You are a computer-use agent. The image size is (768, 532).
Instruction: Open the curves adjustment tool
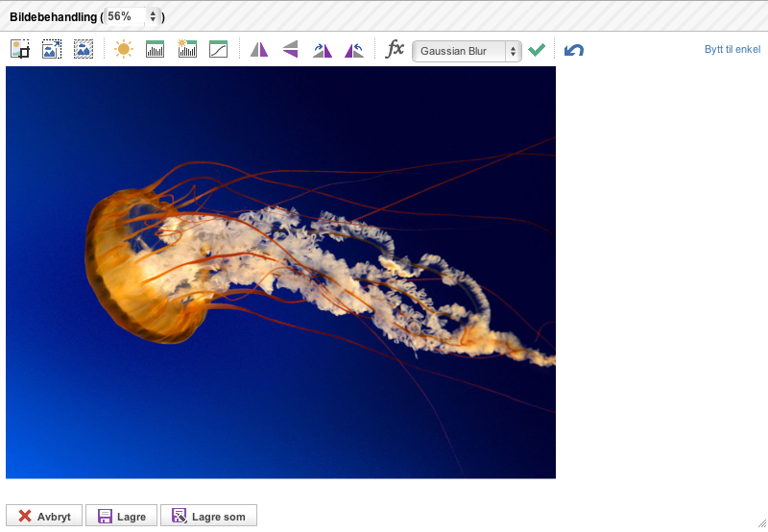click(219, 50)
